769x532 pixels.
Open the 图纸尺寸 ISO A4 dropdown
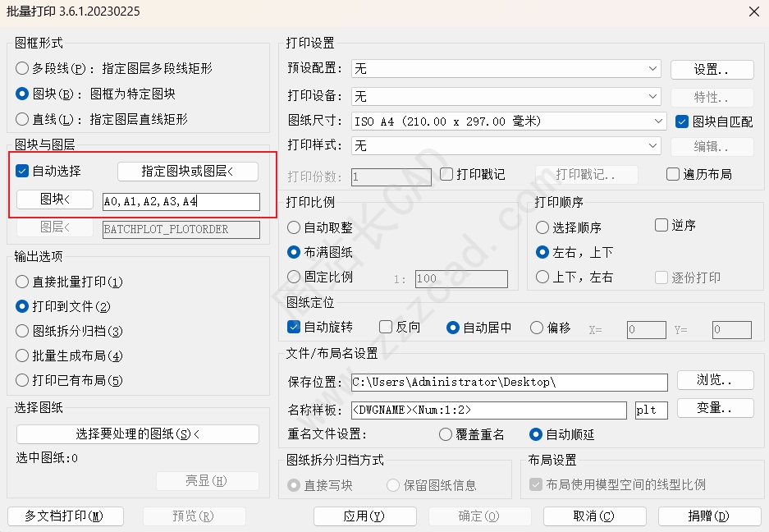coord(509,122)
